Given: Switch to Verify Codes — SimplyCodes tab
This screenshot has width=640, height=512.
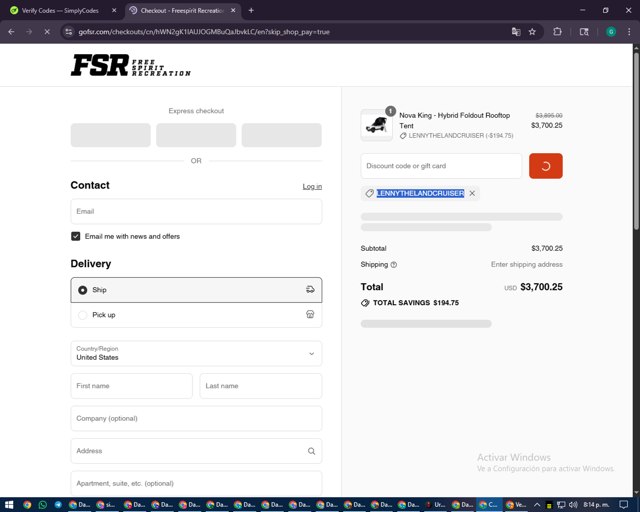Looking at the screenshot, I should click(60, 11).
